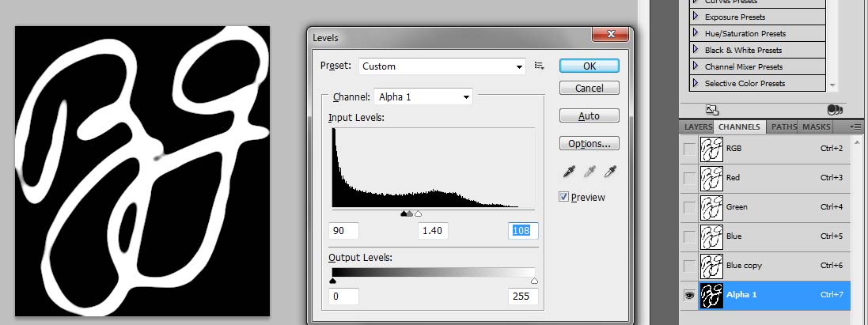Open the Preset dropdown showing Custom
Image resolution: width=868 pixels, height=325 pixels.
[x=442, y=66]
